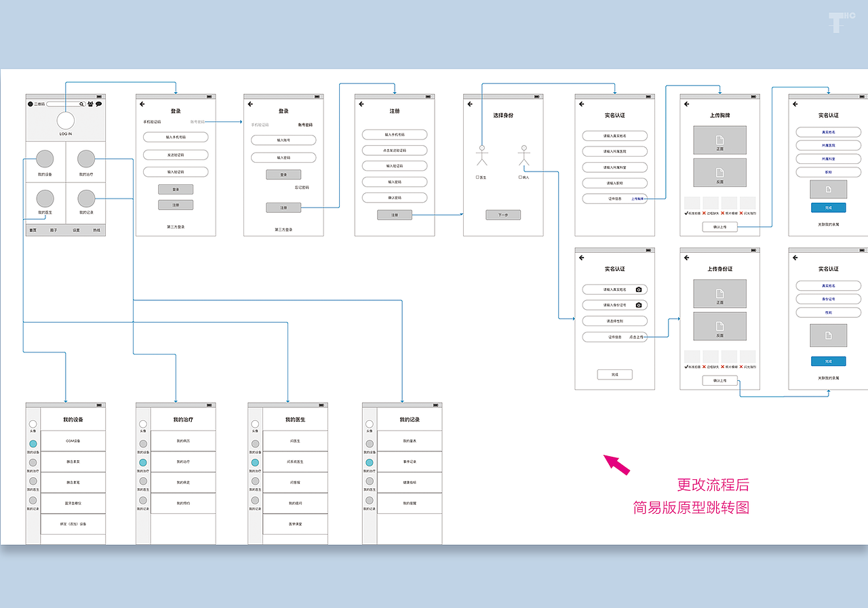
Task: Click the 点击上传 link in 证件信息 field
Action: coord(637,337)
